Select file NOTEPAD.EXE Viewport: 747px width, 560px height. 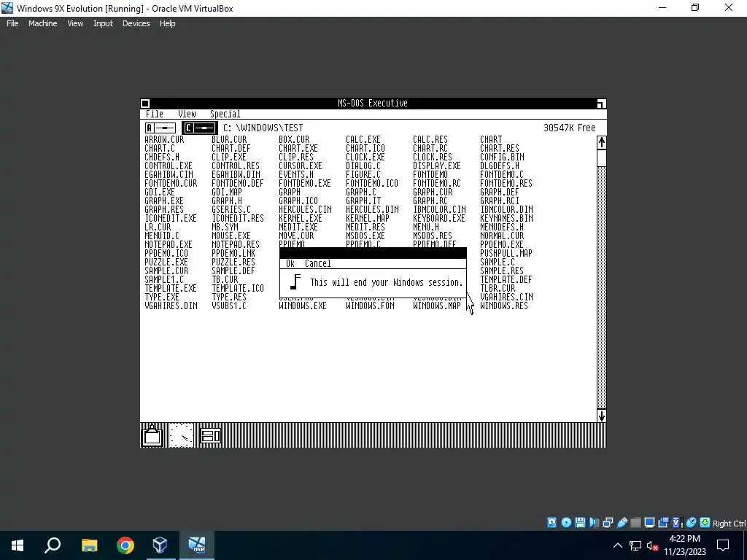(x=169, y=244)
